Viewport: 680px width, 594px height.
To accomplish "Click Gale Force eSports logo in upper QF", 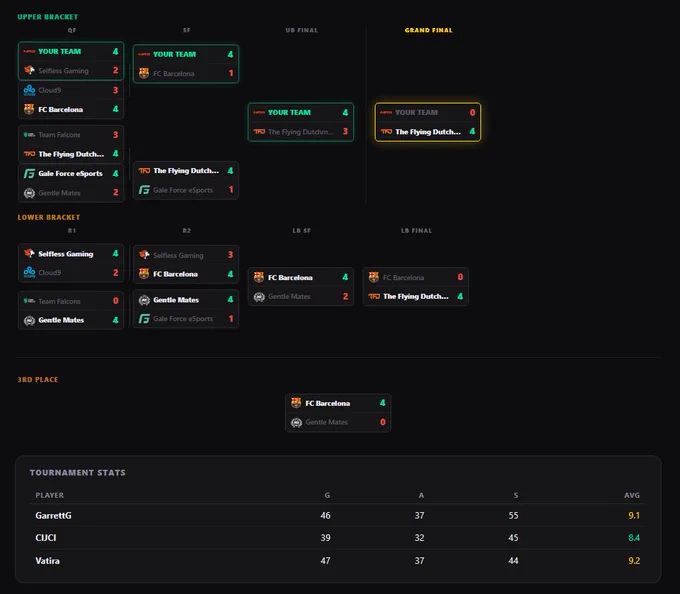I will (x=29, y=173).
